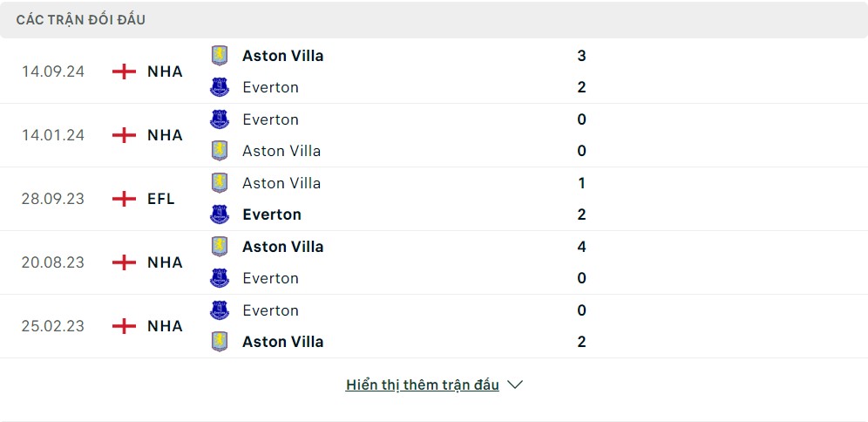This screenshot has height=422, width=868.
Task: Click England flag beside EFL label
Action: coord(124,199)
